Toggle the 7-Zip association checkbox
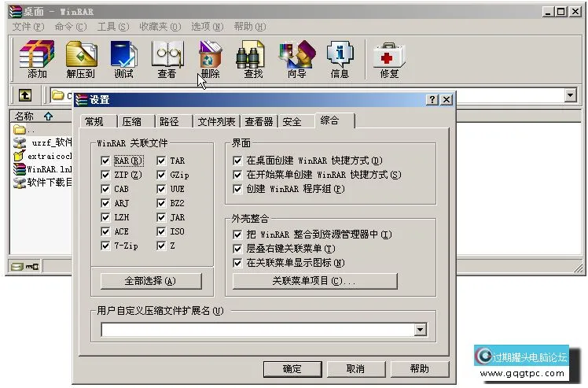Screen dimensions: 588x388 coord(105,246)
